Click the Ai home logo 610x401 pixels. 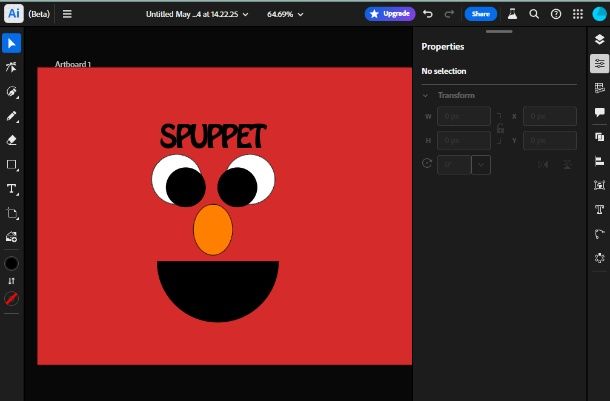click(x=14, y=14)
